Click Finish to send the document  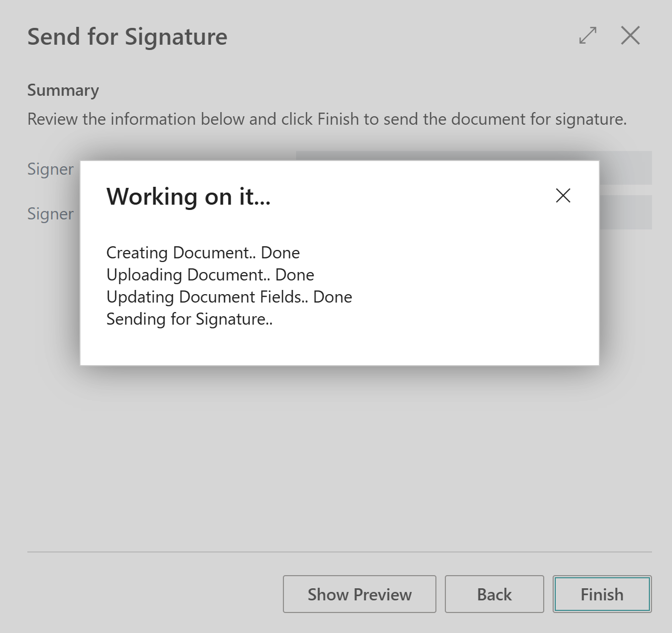pos(602,594)
